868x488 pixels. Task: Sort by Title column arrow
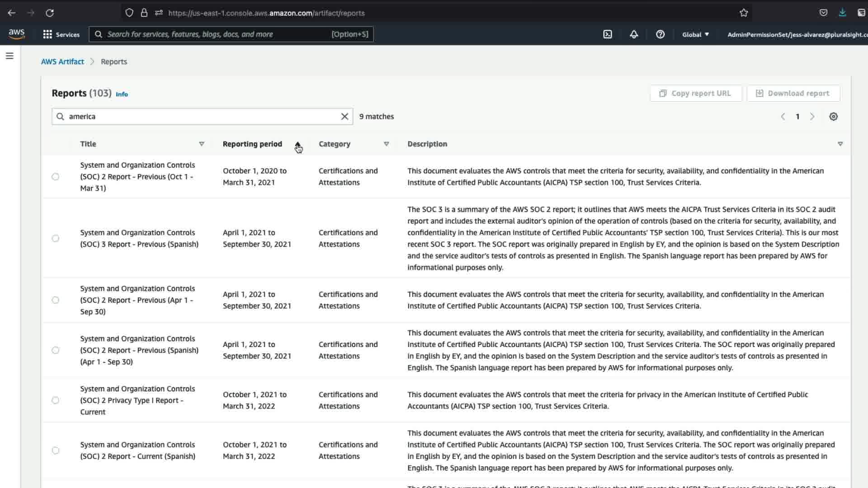(x=202, y=144)
